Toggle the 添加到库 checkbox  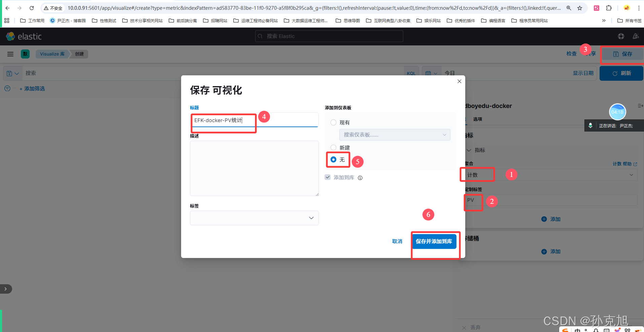click(x=328, y=177)
